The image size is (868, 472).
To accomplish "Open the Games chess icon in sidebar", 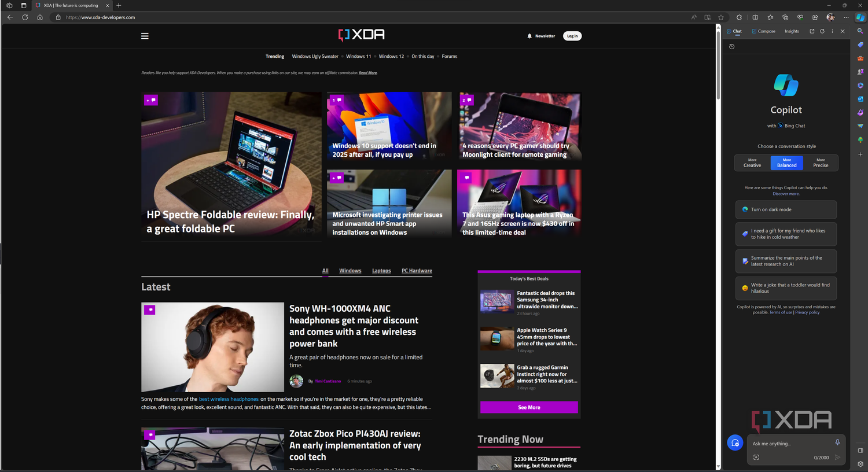I will pos(860,72).
